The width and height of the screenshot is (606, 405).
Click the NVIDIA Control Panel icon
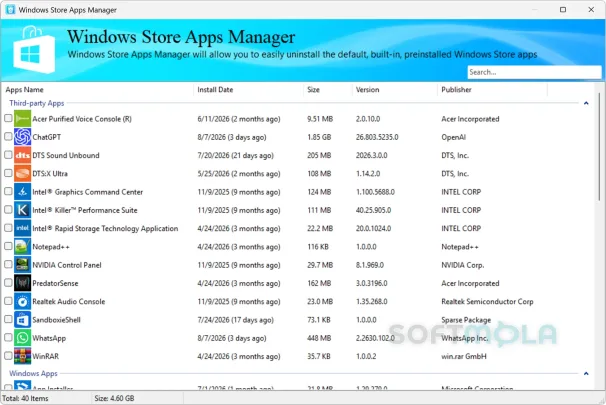click(22, 265)
